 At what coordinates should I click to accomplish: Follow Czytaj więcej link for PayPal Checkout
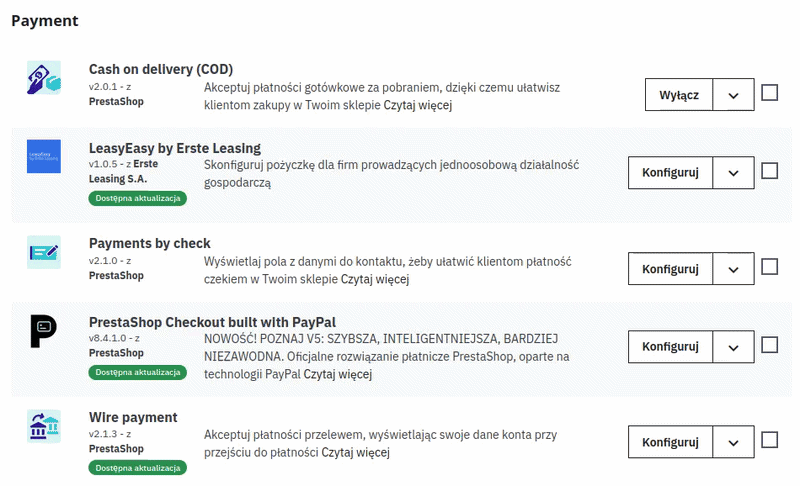[338, 375]
